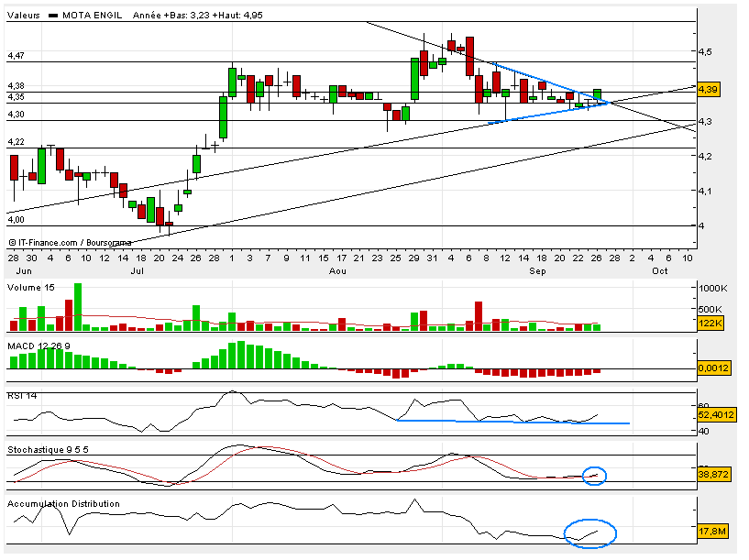Screen dimensions: 749x560
Task: Click the 'MACD 12 26 9' panel title
Action: (39, 346)
